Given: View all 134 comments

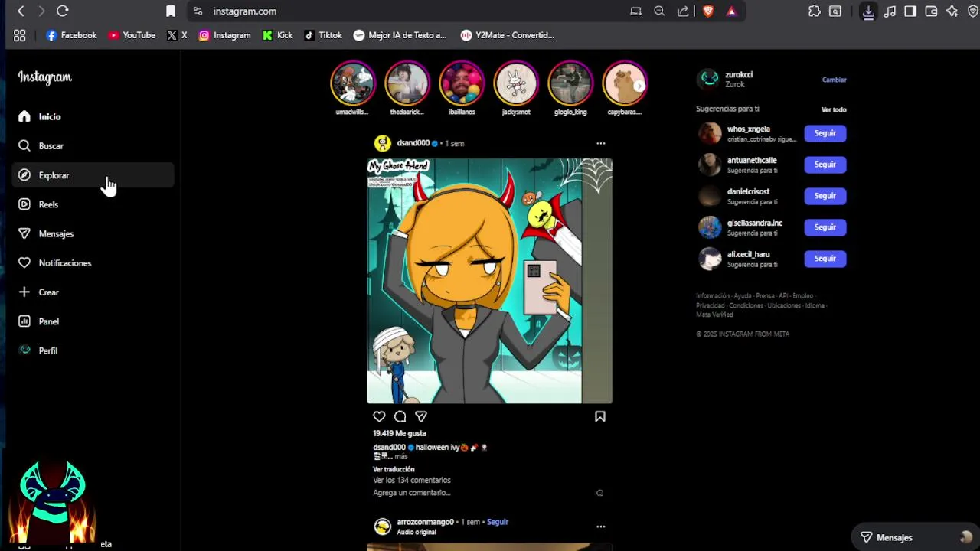Looking at the screenshot, I should coord(412,480).
